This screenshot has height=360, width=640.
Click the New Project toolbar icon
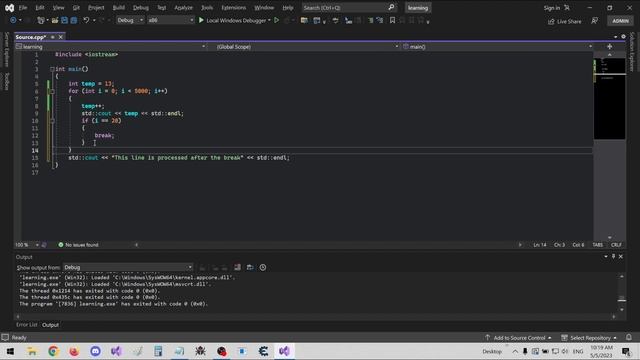40,20
